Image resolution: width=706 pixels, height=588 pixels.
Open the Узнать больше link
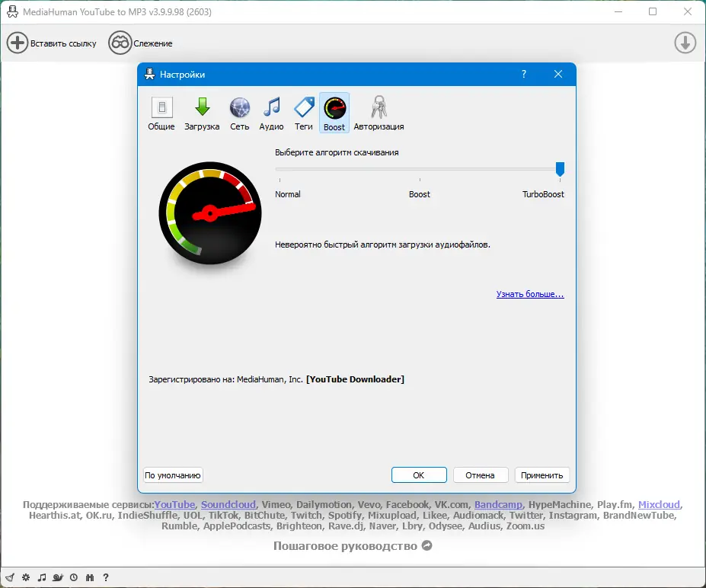(530, 294)
